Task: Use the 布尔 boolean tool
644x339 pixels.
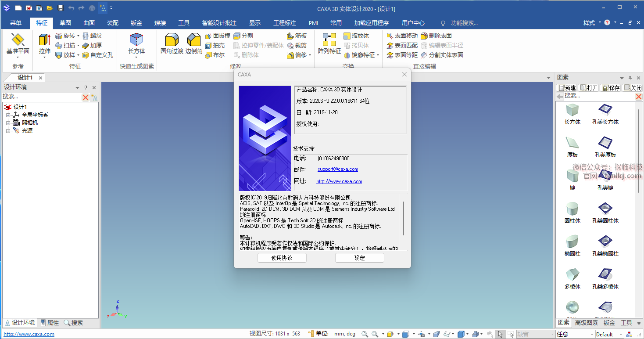Action: point(215,55)
